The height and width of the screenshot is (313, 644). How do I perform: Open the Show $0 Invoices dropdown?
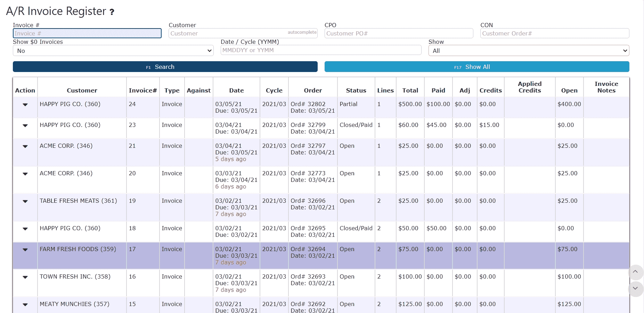click(x=113, y=50)
